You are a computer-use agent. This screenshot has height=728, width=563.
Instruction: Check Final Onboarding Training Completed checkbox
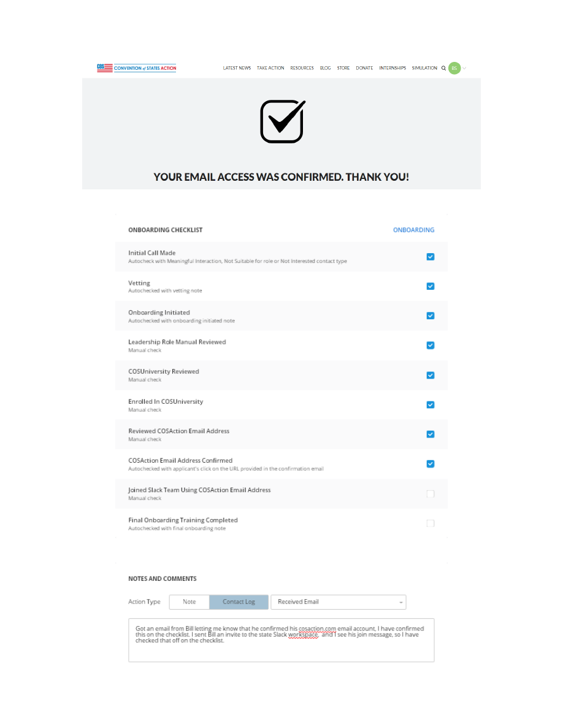pyautogui.click(x=431, y=523)
